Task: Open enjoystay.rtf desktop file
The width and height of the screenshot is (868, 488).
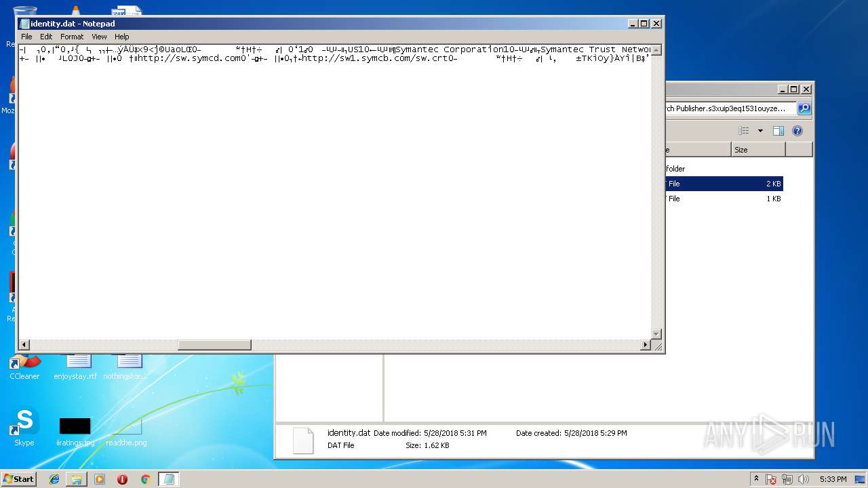Action: click(x=75, y=366)
